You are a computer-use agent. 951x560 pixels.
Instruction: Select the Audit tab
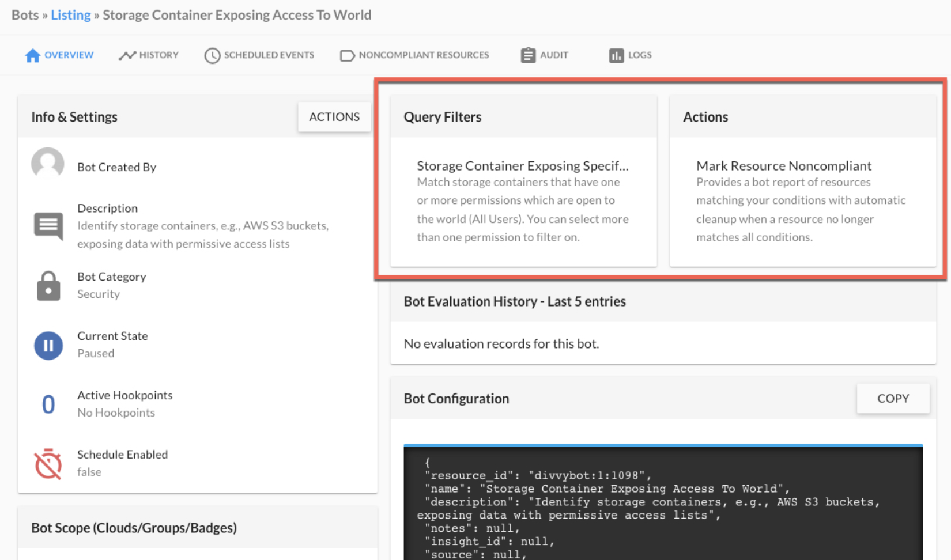coord(545,55)
